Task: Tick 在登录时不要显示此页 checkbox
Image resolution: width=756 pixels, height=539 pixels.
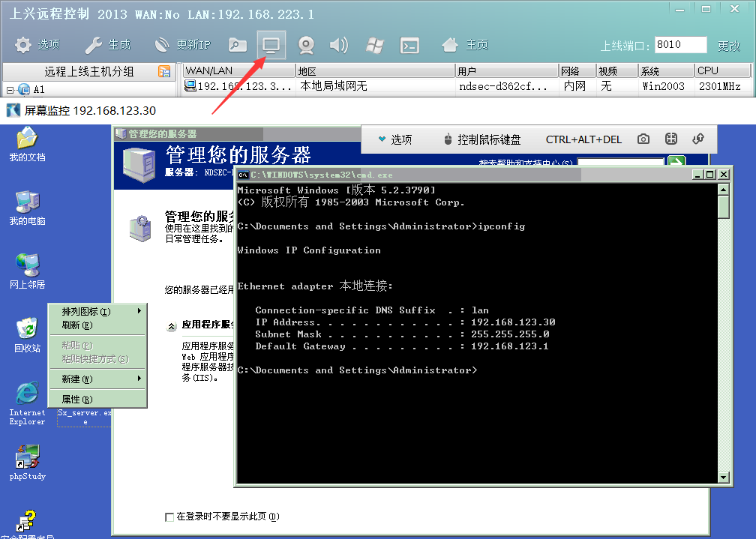Action: click(x=169, y=517)
